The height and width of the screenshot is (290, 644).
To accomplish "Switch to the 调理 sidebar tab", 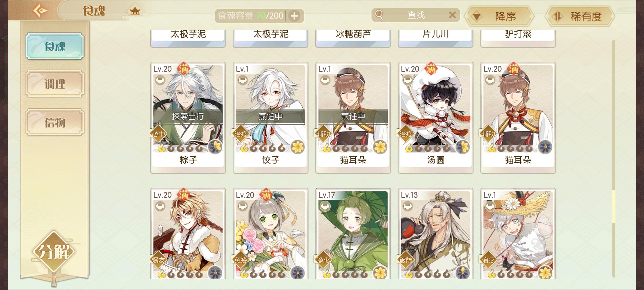I will click(x=55, y=84).
